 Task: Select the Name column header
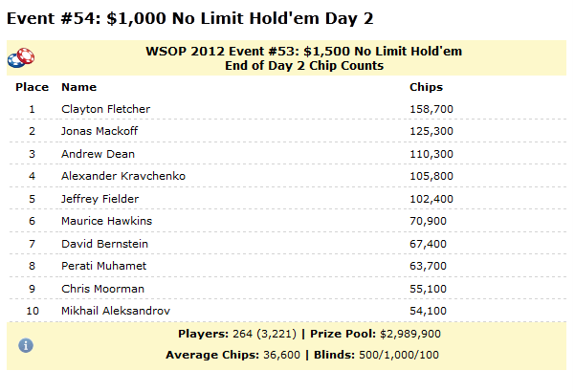(78, 87)
